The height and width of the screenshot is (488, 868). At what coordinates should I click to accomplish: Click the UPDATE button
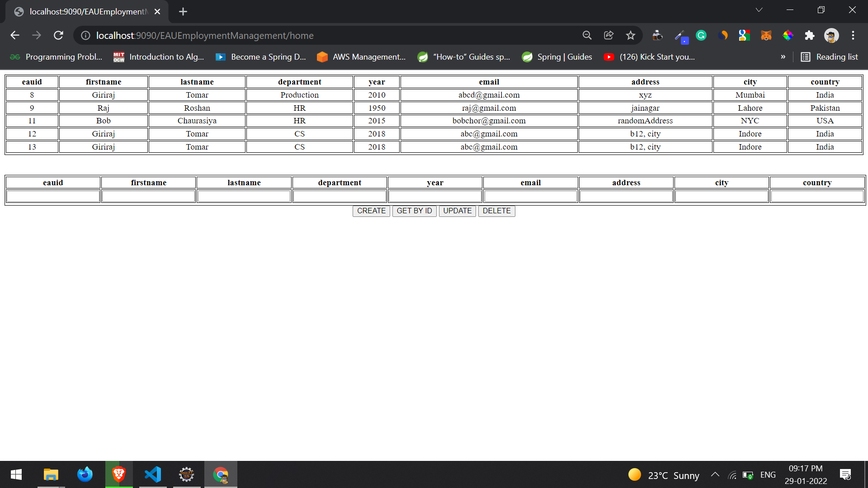point(457,211)
